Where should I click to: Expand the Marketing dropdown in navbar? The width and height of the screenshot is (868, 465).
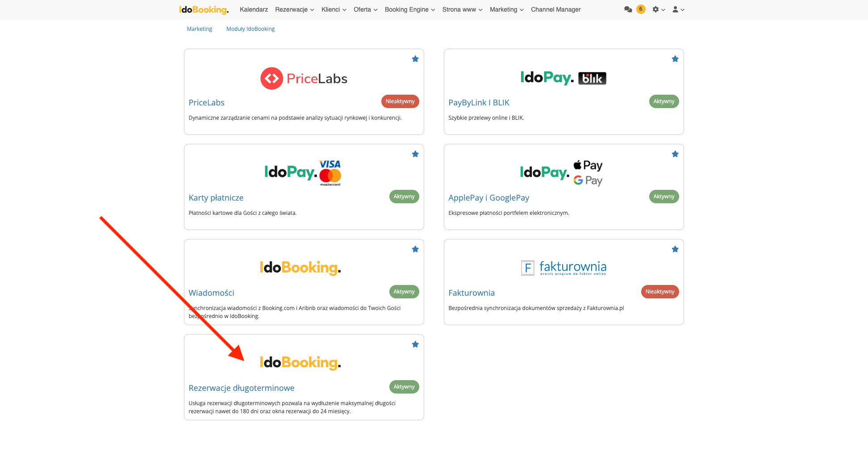tap(507, 9)
